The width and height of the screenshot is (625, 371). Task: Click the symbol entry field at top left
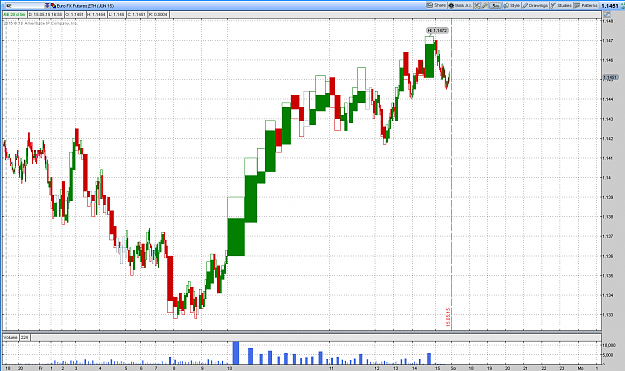tap(25, 6)
